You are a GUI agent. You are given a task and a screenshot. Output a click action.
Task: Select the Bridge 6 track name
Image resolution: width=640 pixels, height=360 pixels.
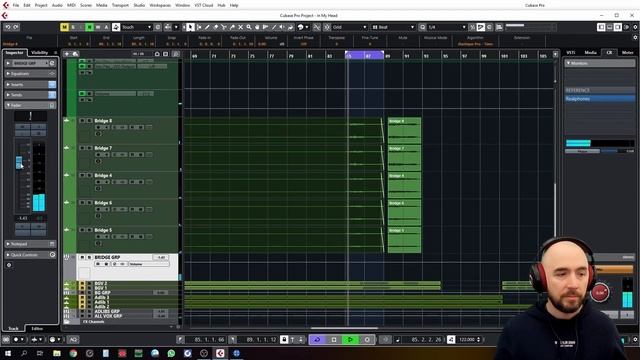pyautogui.click(x=103, y=203)
